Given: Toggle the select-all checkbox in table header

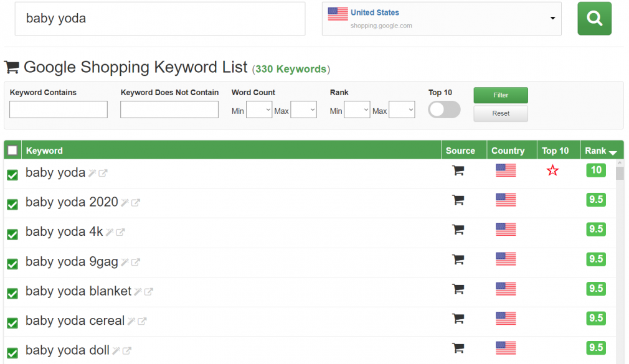Looking at the screenshot, I should pos(12,151).
